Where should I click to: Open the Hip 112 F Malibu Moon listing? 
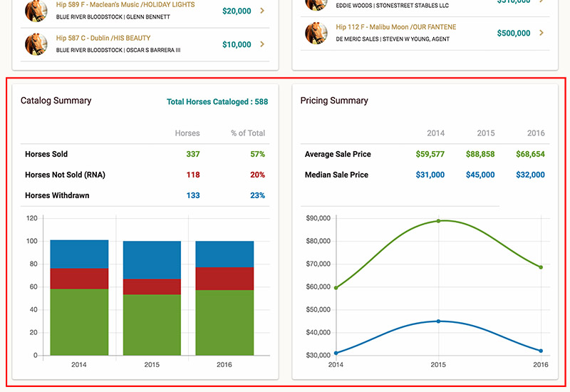pos(396,27)
